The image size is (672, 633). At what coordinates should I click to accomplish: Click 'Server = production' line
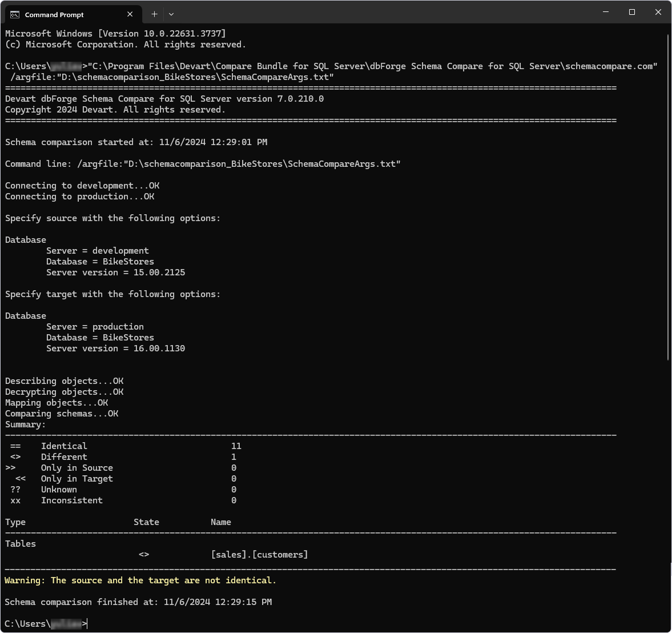(95, 327)
